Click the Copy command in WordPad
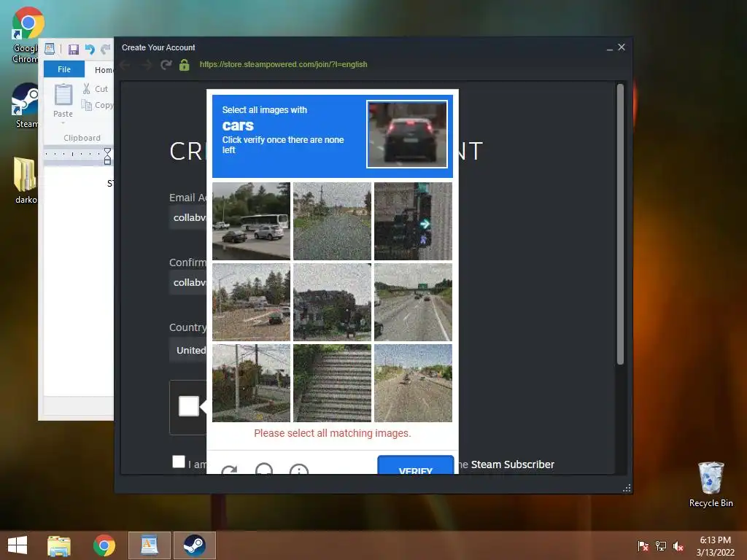The image size is (747, 560). 97,105
